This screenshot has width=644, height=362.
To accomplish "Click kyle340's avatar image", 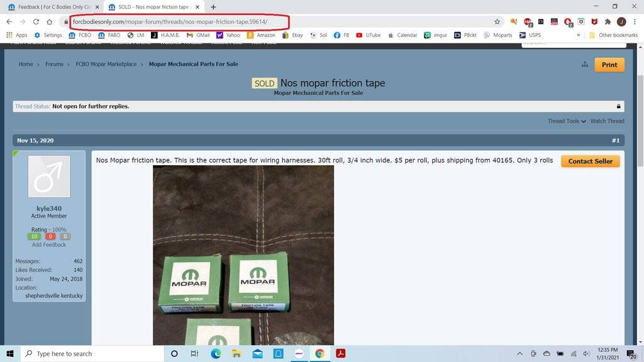I will (49, 177).
